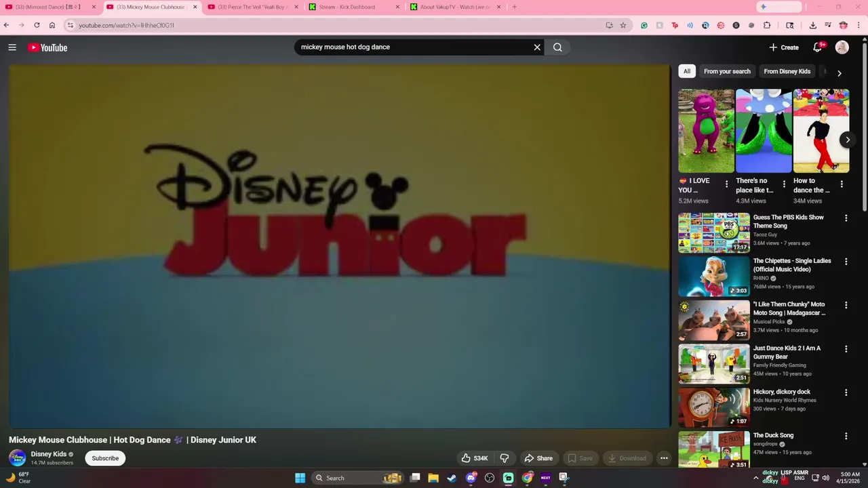This screenshot has width=868, height=488.
Task: Open options for I LOVE YOU short
Action: point(726,184)
